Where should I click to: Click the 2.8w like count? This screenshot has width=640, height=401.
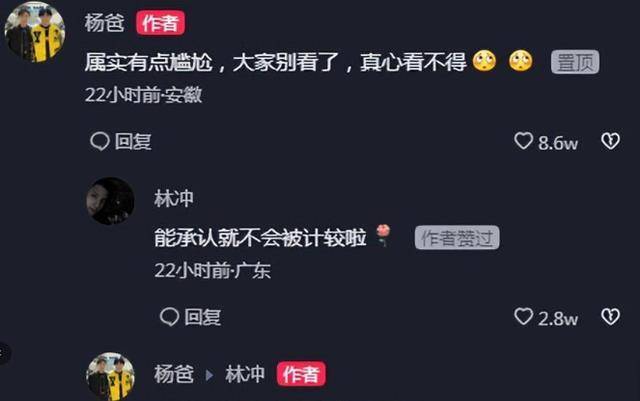click(x=558, y=319)
